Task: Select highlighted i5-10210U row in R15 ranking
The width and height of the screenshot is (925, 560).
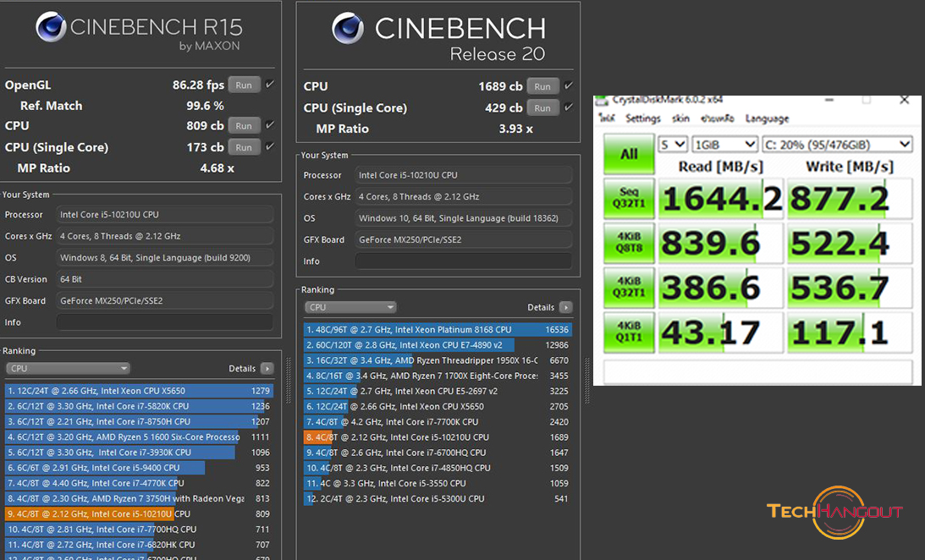Action: point(138,514)
